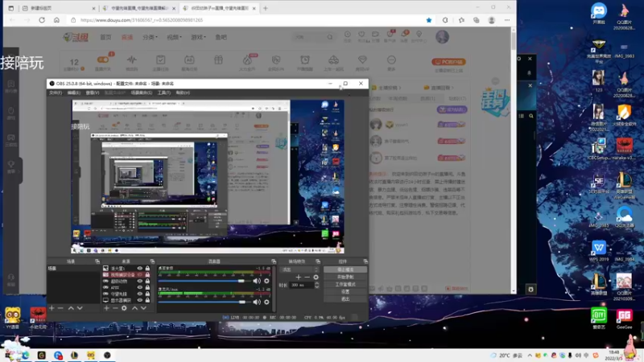Unlock the 守望先锋 source

coord(147,294)
